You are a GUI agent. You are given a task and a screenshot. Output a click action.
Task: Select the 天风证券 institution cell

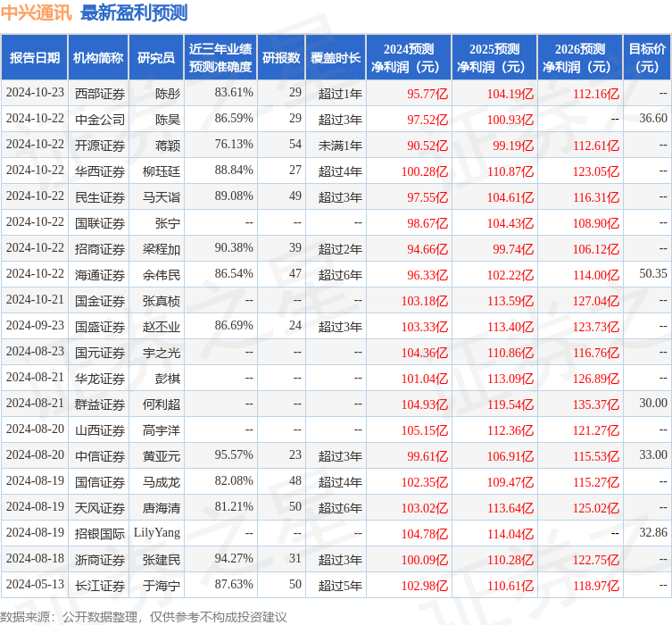100,508
